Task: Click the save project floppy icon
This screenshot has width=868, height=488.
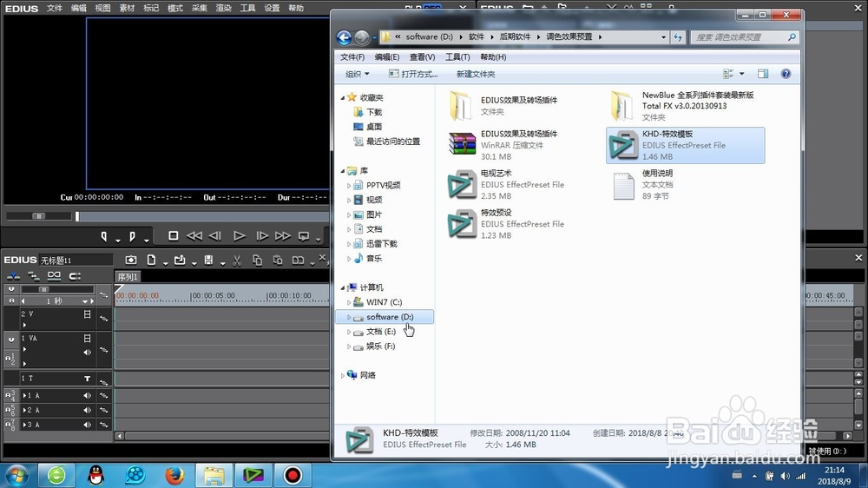Action: [208, 260]
